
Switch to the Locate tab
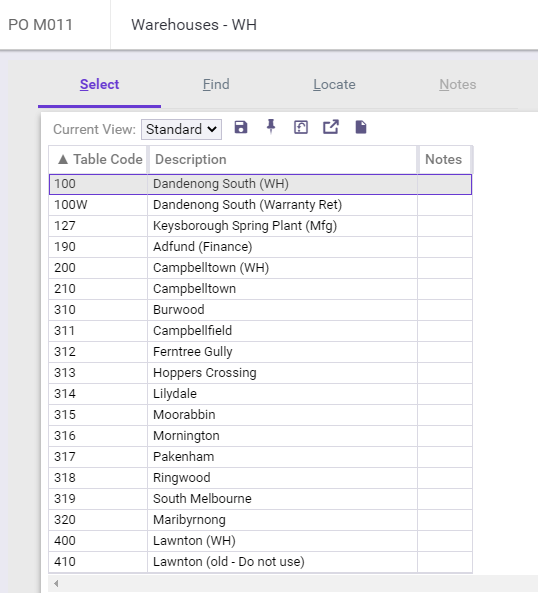[334, 84]
